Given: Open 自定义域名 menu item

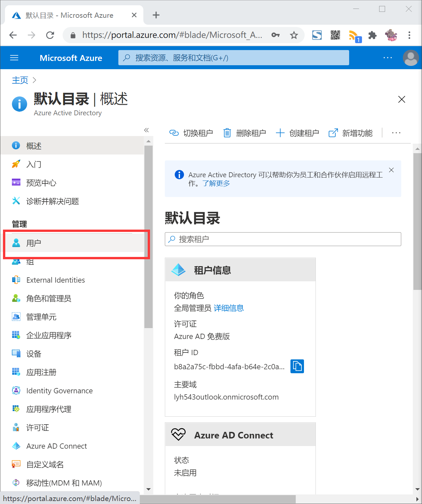Looking at the screenshot, I should [72, 464].
